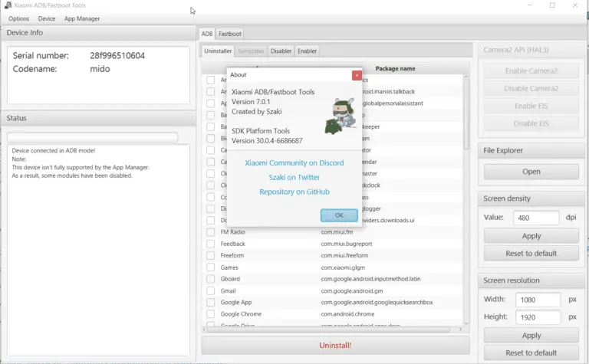The image size is (589, 364).
Task: Click the app icon in title bar
Action: [8, 5]
